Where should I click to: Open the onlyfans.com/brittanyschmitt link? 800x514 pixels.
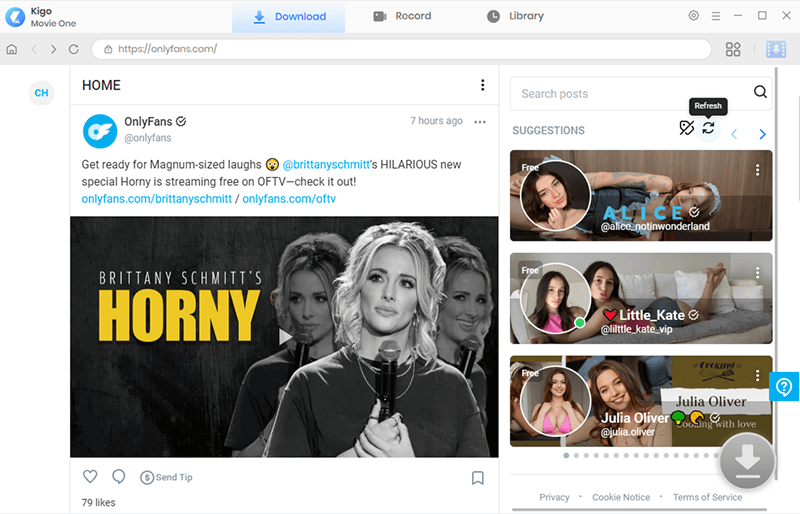pyautogui.click(x=157, y=199)
